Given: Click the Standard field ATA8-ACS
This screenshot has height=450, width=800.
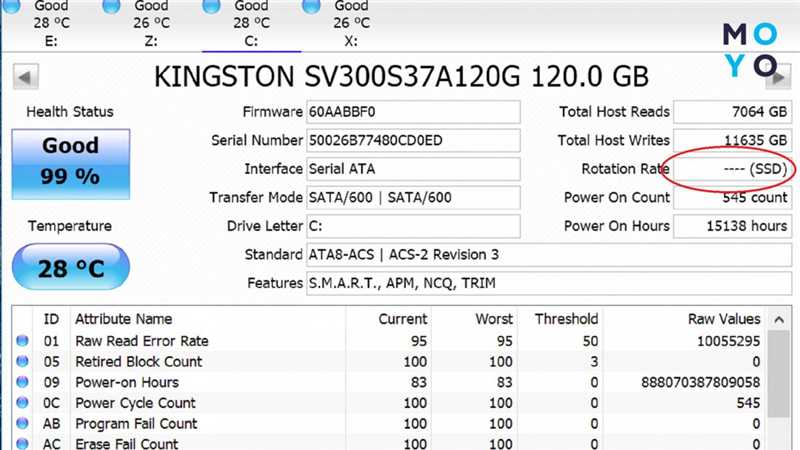Looking at the screenshot, I should pos(549,255).
